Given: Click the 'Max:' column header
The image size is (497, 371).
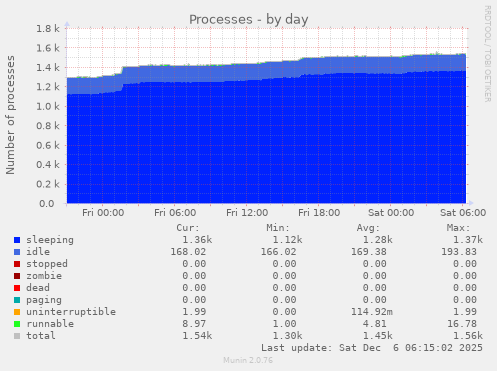Looking at the screenshot, I should click(458, 228).
